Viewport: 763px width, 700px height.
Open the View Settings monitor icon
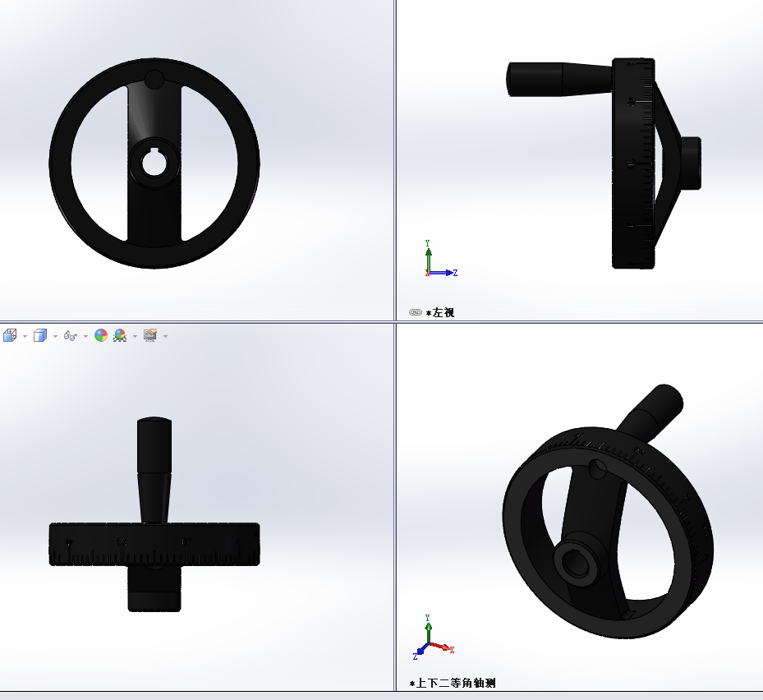point(150,335)
